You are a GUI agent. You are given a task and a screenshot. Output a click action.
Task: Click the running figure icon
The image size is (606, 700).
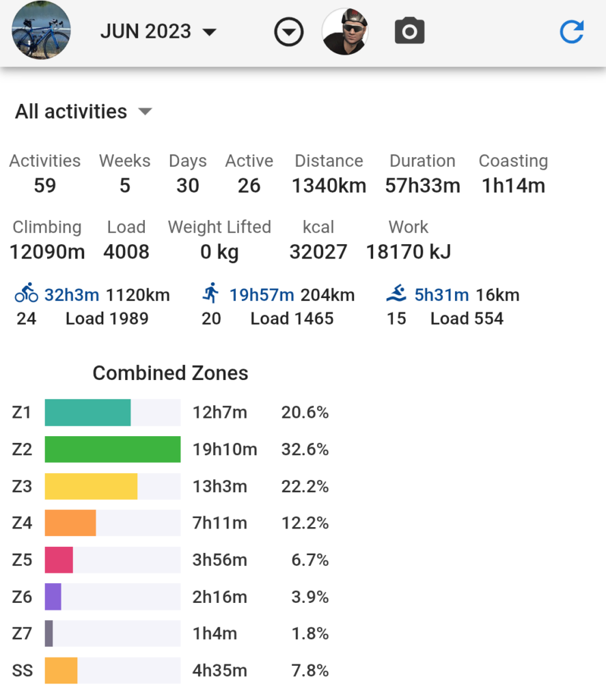tap(211, 295)
